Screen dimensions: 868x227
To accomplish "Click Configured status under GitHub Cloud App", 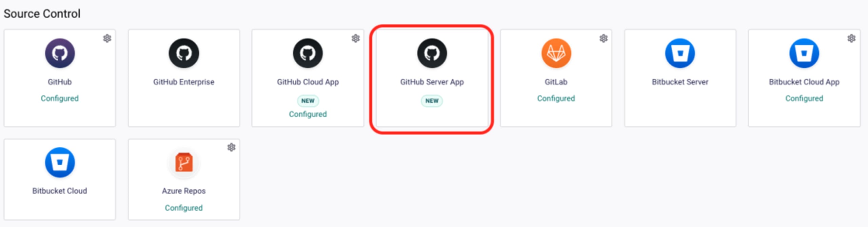I will 308,114.
